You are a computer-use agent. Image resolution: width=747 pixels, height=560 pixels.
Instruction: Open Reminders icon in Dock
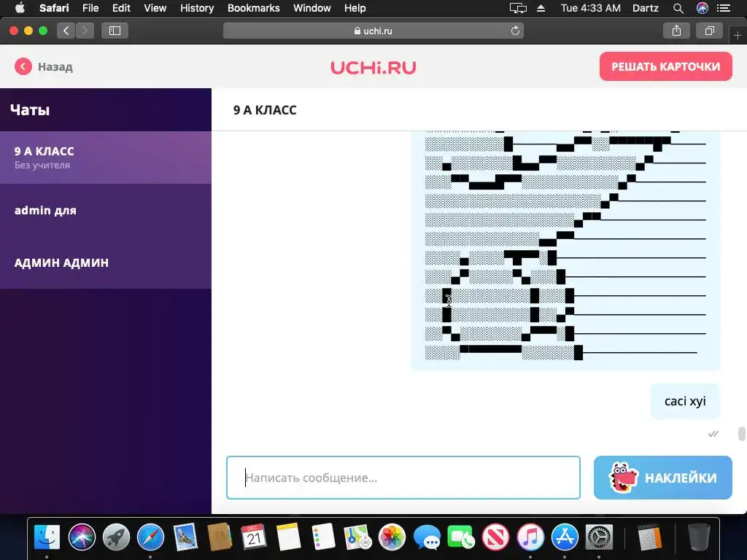click(323, 537)
